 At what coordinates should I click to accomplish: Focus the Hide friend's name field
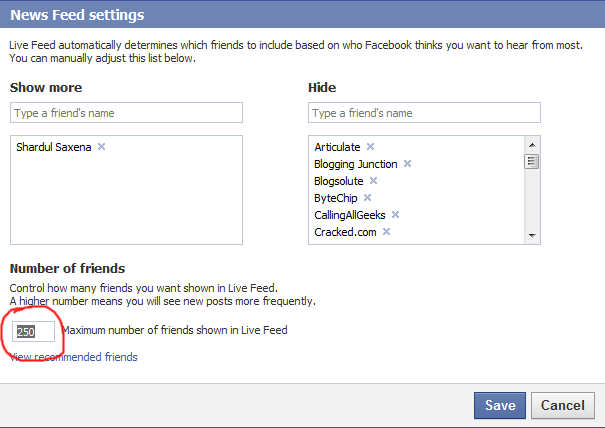424,113
